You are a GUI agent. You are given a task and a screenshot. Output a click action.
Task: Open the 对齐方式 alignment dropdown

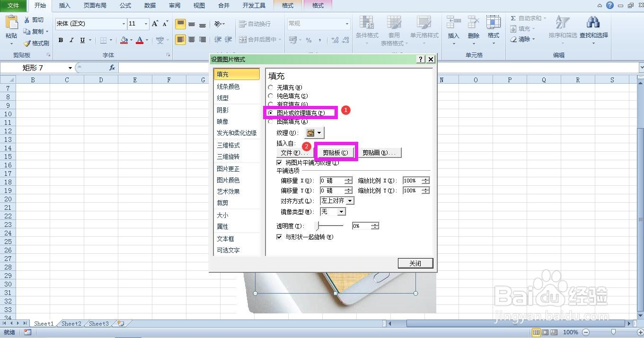[x=349, y=200]
